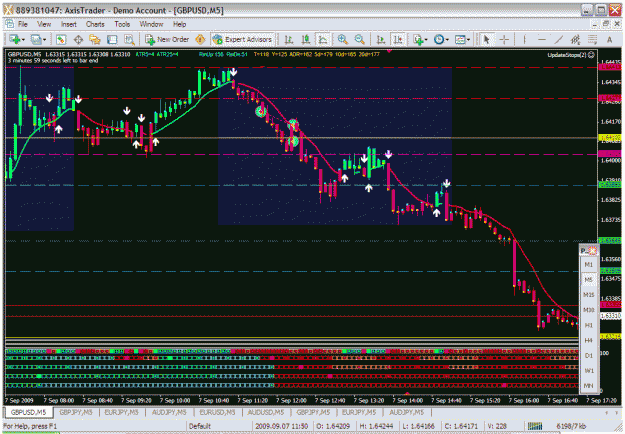Image resolution: width=625 pixels, height=434 pixels.
Task: Open the File menu
Action: pos(23,24)
